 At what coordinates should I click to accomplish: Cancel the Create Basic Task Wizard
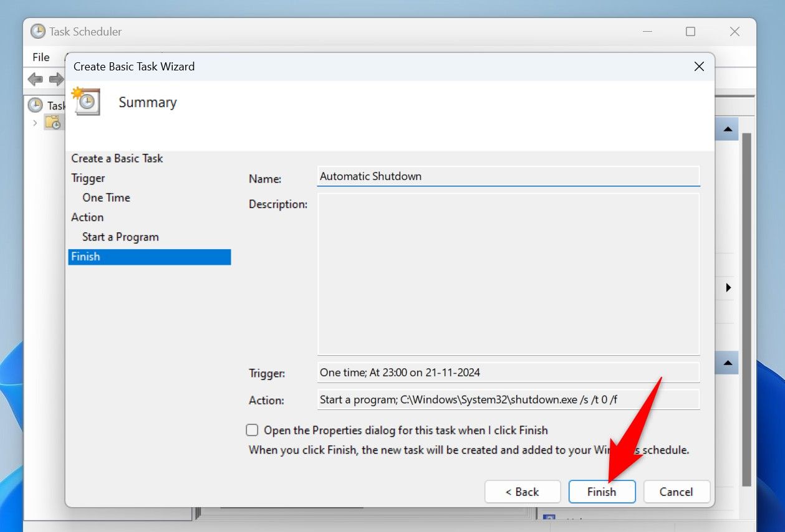coord(677,492)
